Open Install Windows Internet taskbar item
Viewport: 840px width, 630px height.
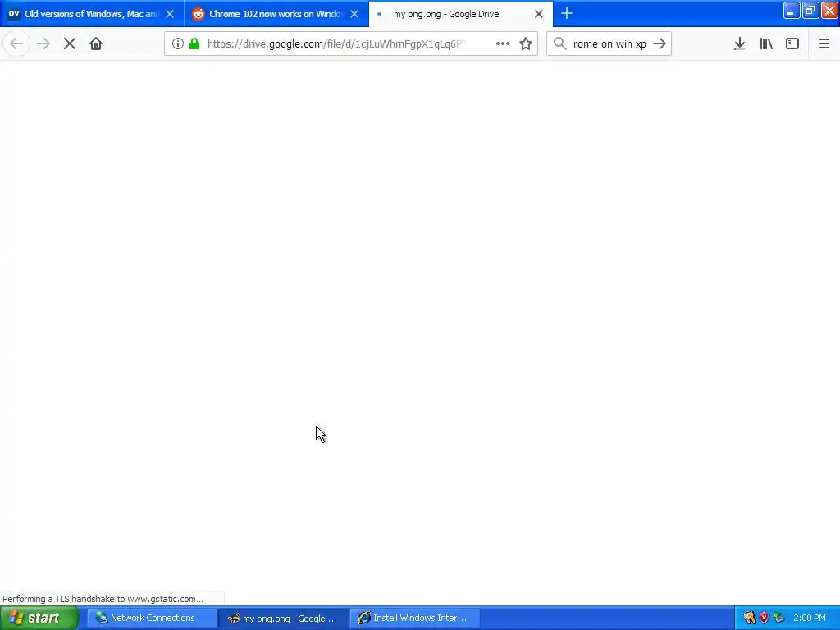pyautogui.click(x=415, y=619)
